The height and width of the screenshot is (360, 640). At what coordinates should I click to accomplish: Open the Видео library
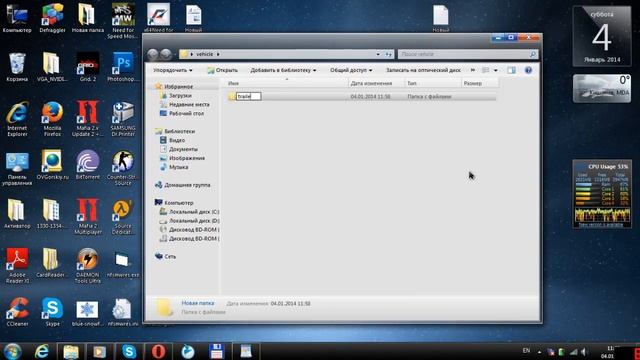177,140
